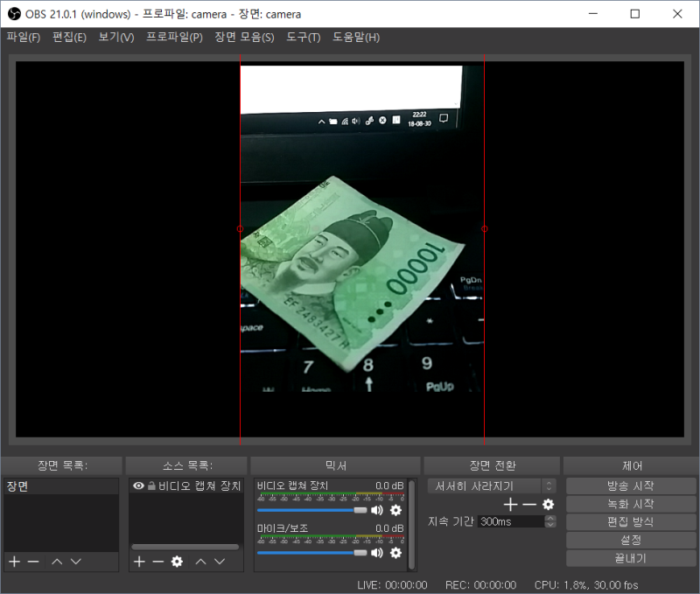Increase 지속 기간 using the stepper arrow
The image size is (700, 594).
tap(550, 516)
